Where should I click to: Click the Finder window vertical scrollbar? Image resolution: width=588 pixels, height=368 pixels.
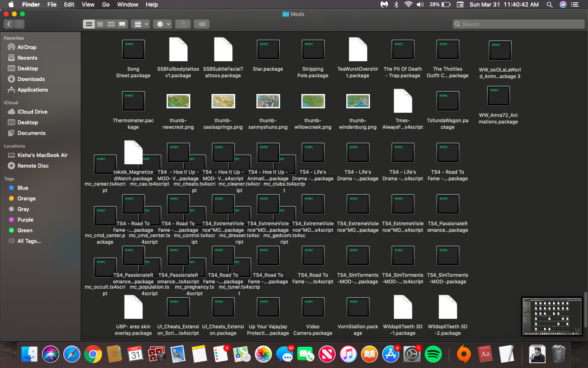click(x=586, y=310)
